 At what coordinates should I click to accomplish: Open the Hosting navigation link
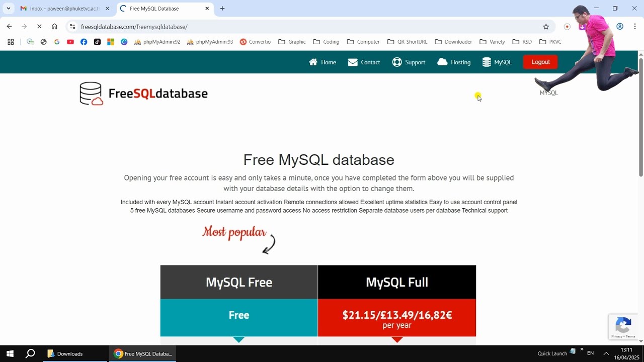pyautogui.click(x=454, y=62)
